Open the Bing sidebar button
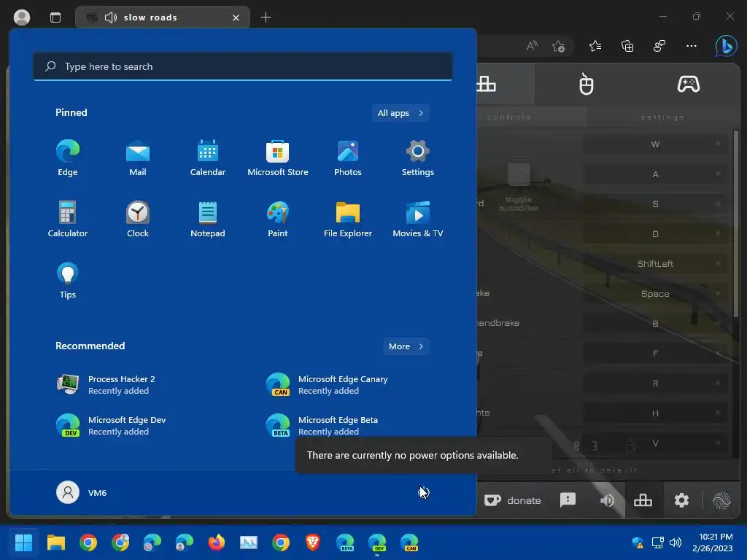 (726, 46)
